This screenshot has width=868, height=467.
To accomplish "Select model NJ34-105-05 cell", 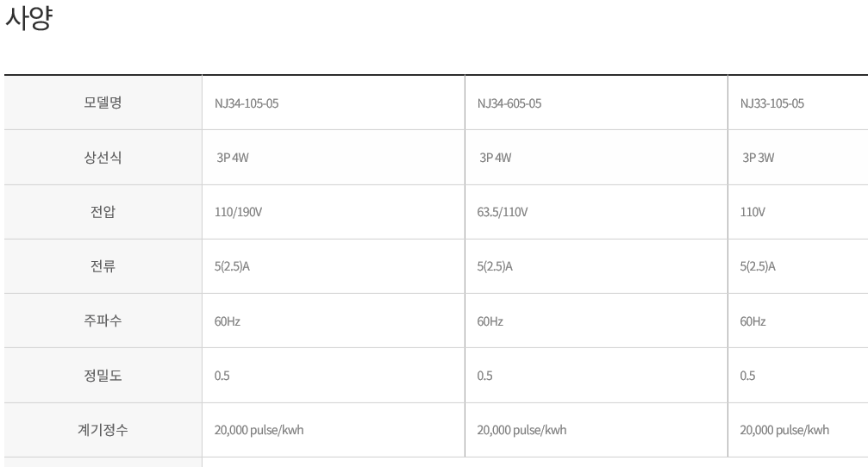I will click(x=334, y=103).
